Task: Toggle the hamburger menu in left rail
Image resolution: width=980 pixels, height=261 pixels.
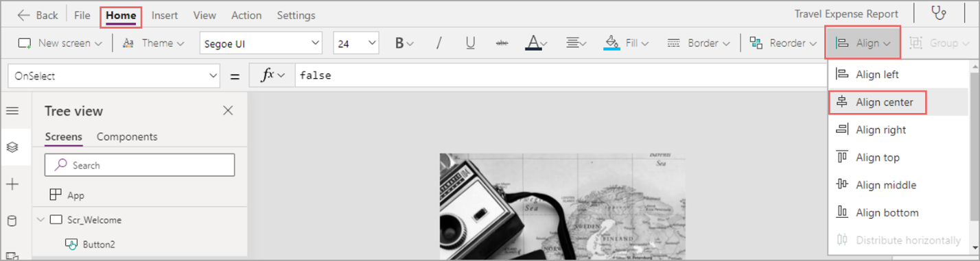Action: [12, 110]
